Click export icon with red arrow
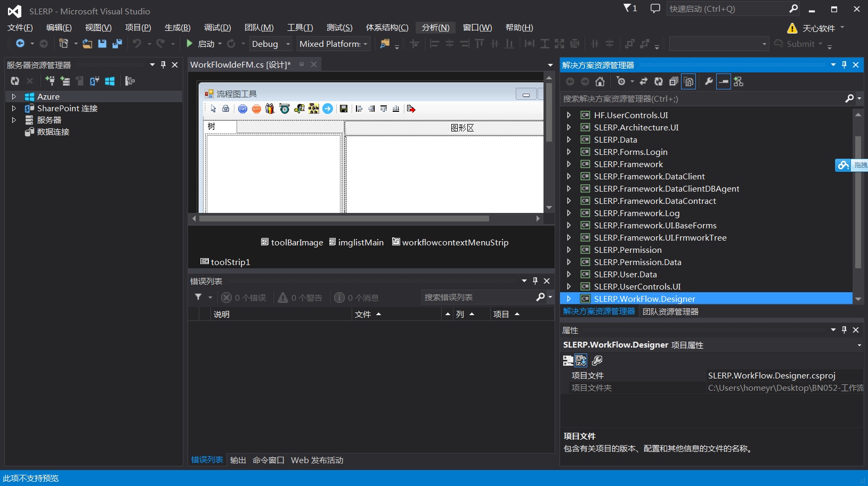Screen dimensions: 868x486 pyautogui.click(x=411, y=109)
